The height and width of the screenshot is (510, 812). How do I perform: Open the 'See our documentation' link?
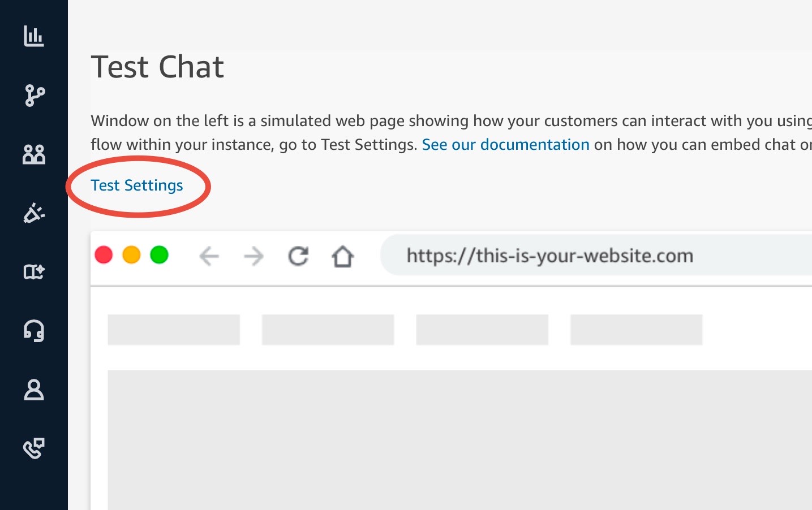tap(505, 145)
